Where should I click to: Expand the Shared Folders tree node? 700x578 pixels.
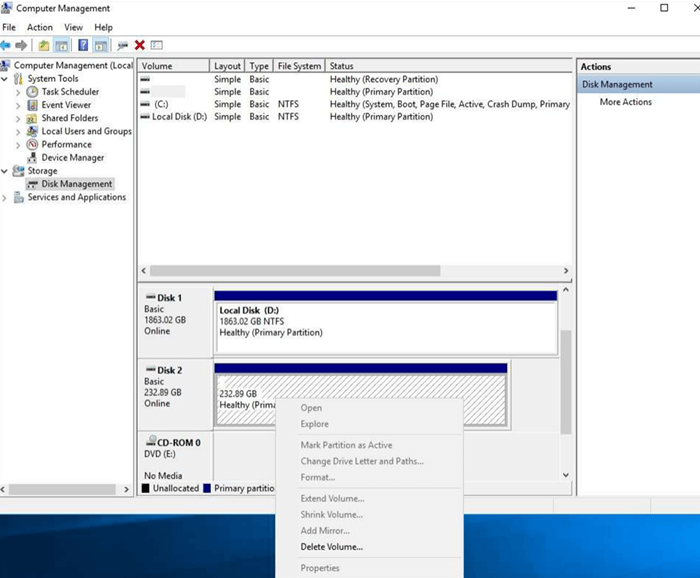click(x=18, y=118)
